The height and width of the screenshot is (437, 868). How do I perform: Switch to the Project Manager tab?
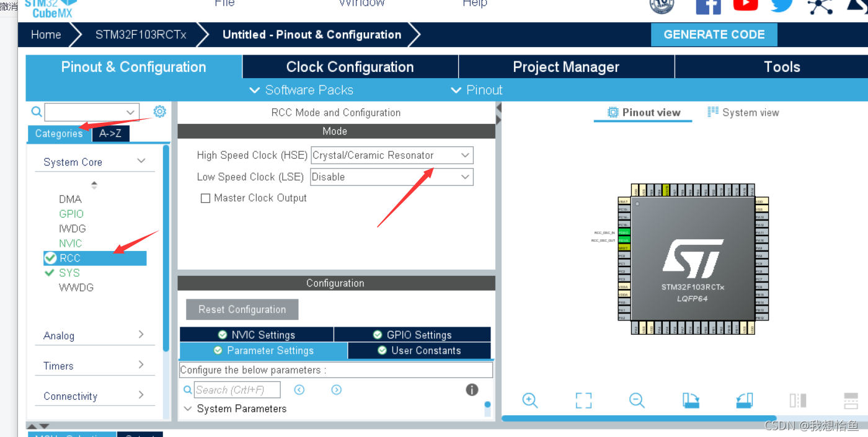[x=566, y=67]
